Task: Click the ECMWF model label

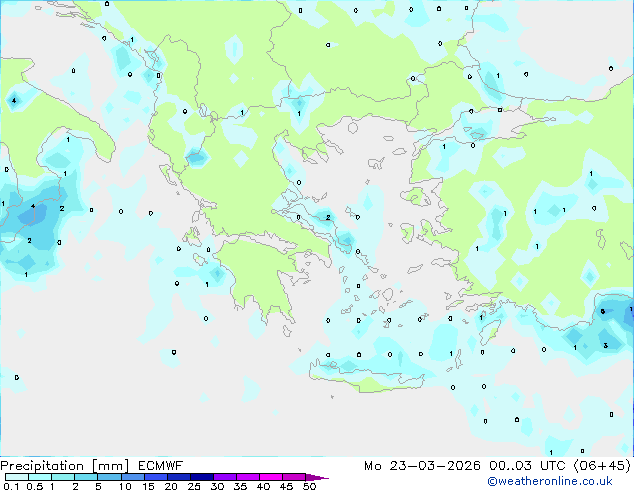Action: [x=161, y=466]
